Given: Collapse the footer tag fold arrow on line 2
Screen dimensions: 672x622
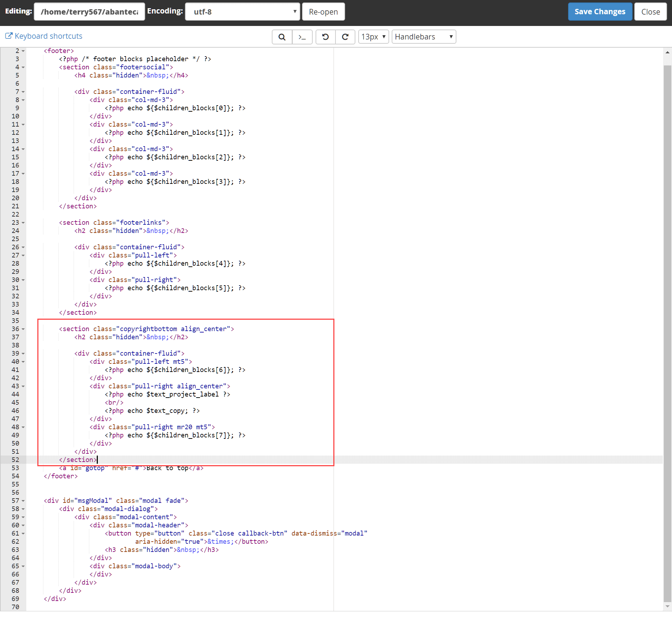Looking at the screenshot, I should pos(23,51).
